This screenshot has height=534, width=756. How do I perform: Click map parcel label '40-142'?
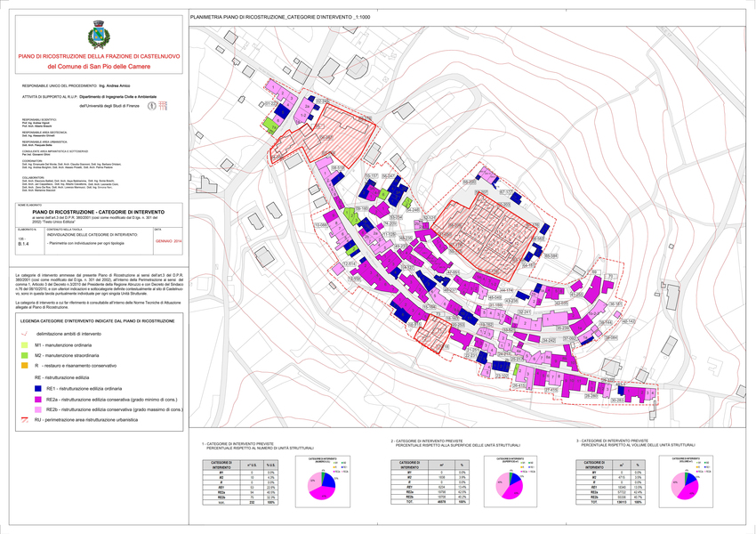pyautogui.click(x=629, y=321)
